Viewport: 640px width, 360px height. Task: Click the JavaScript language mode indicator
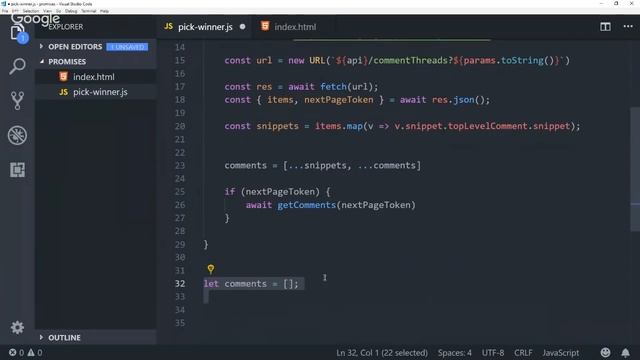[560, 353]
